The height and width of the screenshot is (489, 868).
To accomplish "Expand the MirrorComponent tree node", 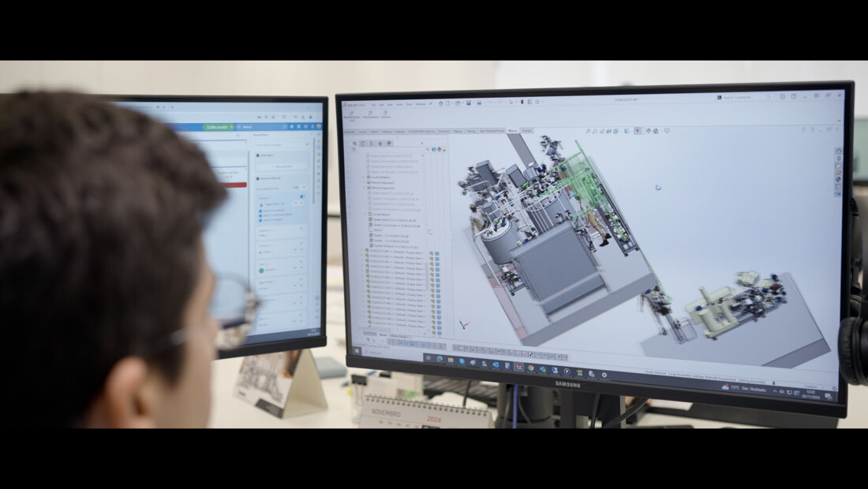I will point(365,182).
